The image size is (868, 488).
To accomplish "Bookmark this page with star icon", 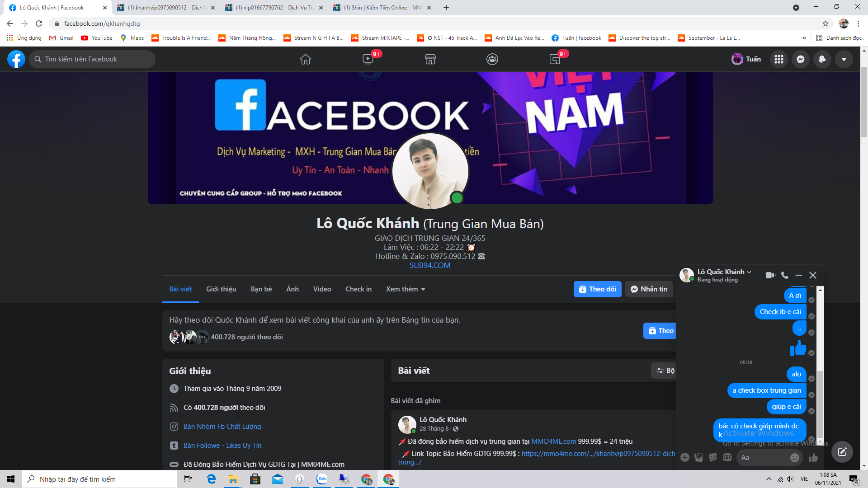I will click(825, 23).
